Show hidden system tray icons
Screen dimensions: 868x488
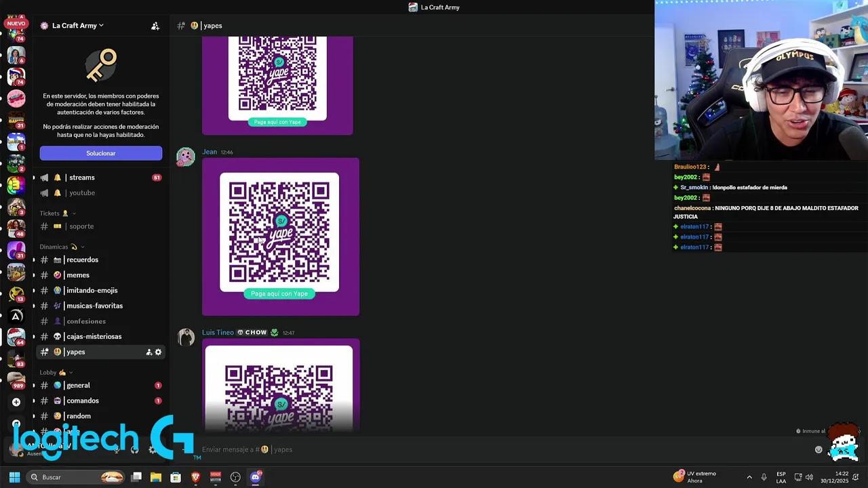click(749, 477)
